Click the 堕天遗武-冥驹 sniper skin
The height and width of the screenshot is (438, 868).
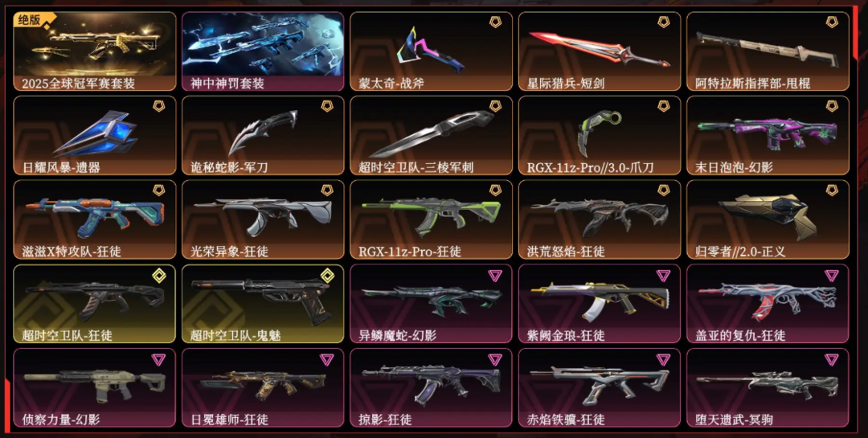click(x=768, y=387)
